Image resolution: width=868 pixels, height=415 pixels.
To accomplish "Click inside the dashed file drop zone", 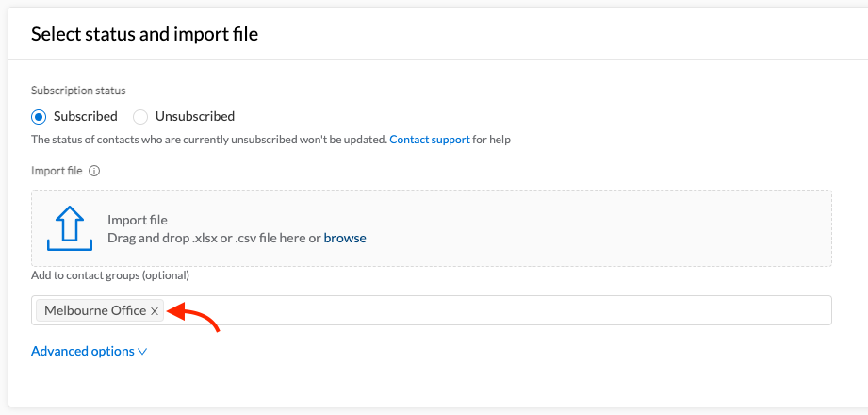I will (432, 228).
